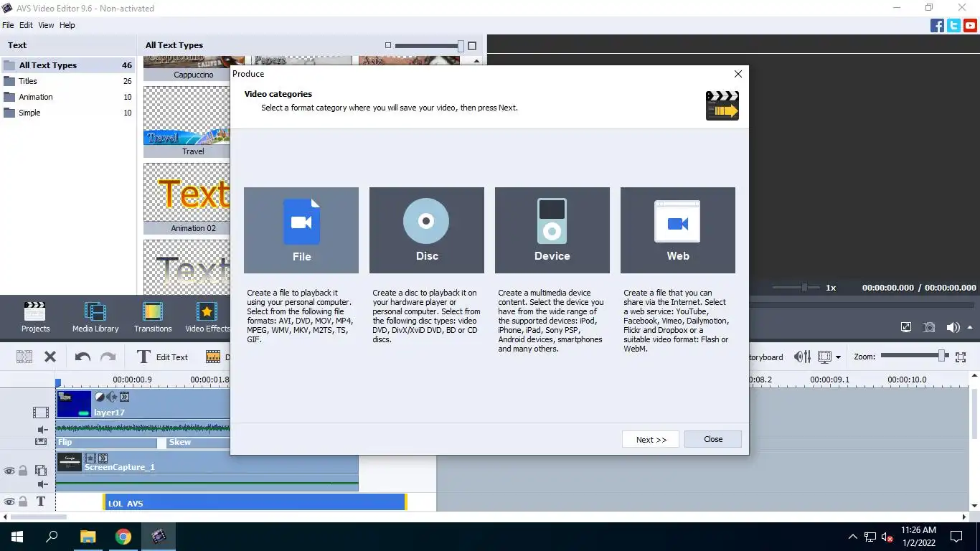This screenshot has width=980, height=551.
Task: Select the Flip effect block
Action: [x=106, y=443]
